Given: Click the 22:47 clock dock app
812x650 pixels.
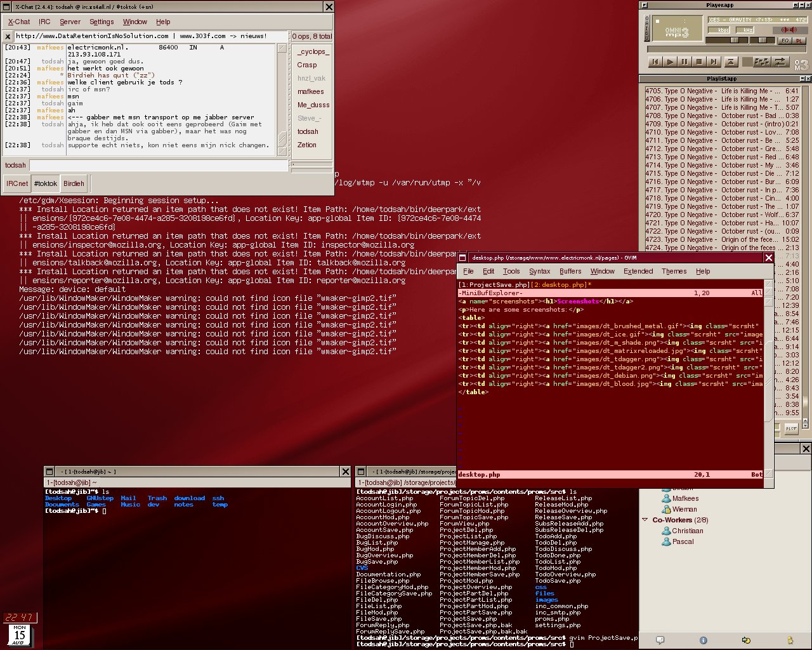Looking at the screenshot, I should [x=20, y=617].
